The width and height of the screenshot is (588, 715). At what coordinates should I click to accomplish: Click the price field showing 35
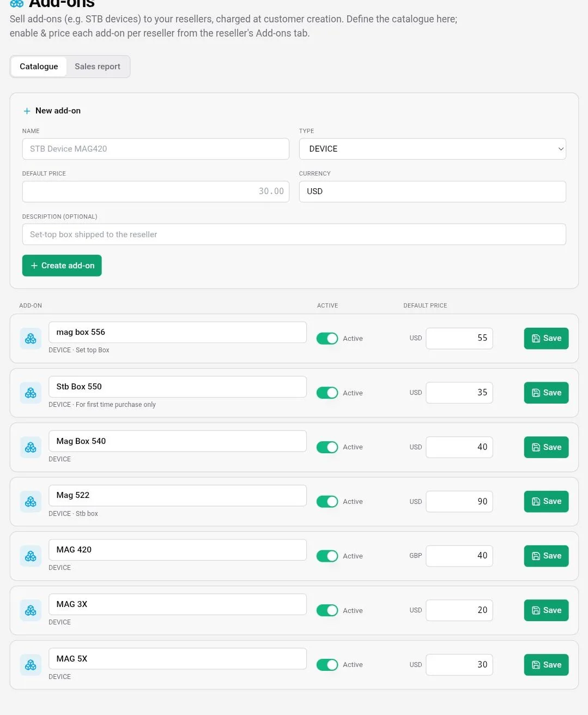tap(459, 393)
